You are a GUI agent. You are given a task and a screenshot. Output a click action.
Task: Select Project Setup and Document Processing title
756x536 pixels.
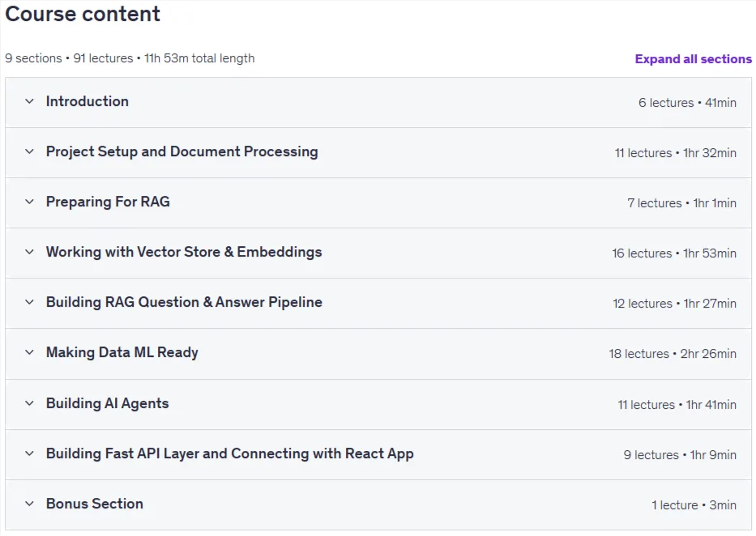click(x=182, y=151)
